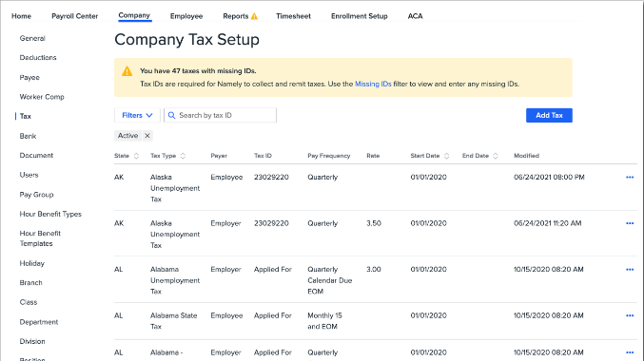Viewport: 644px width, 361px height.
Task: Open Hour Benefit Templates
Action: point(40,238)
